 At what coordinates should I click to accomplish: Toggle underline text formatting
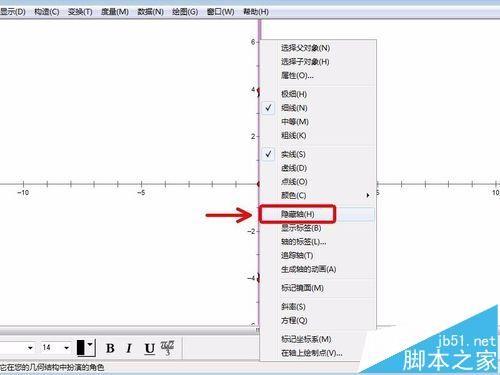150,349
